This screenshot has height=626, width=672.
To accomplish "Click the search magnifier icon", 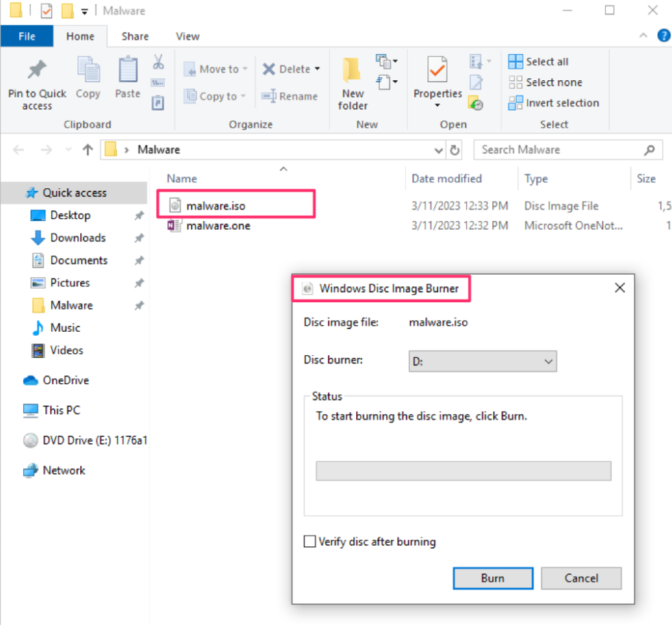I will 649,150.
